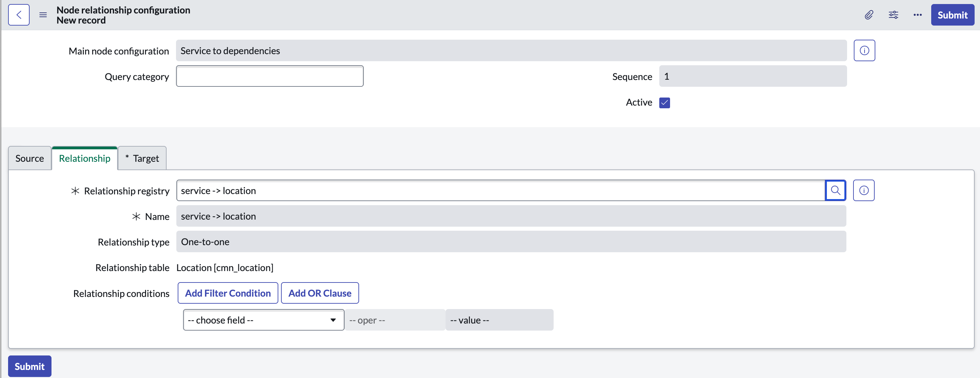Click the 'Node relationship configuration' title
Screen dimensions: 980x378
coord(123,10)
